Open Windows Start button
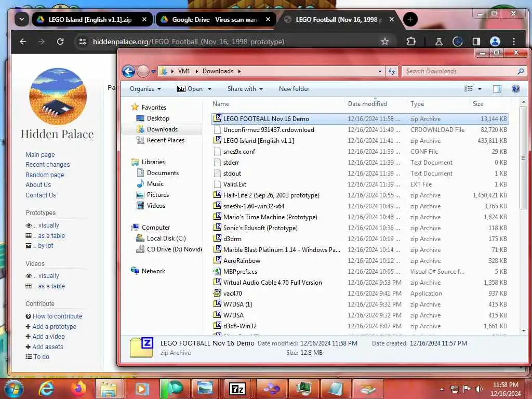 [14, 389]
